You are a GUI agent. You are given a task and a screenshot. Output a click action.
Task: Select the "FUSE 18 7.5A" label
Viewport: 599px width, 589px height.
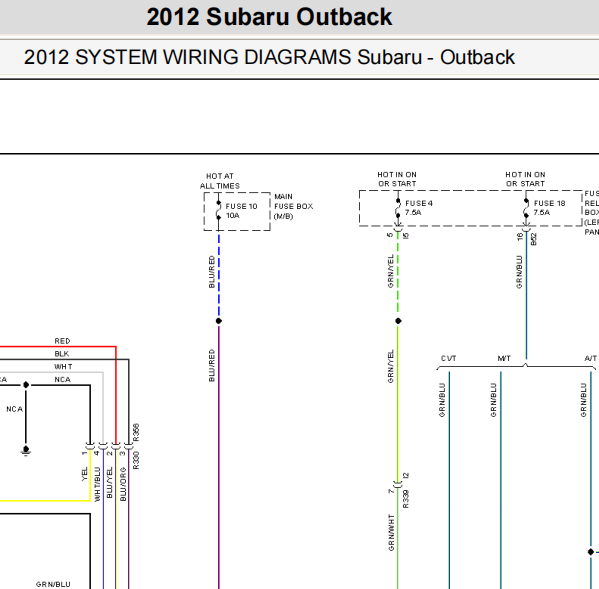549,208
